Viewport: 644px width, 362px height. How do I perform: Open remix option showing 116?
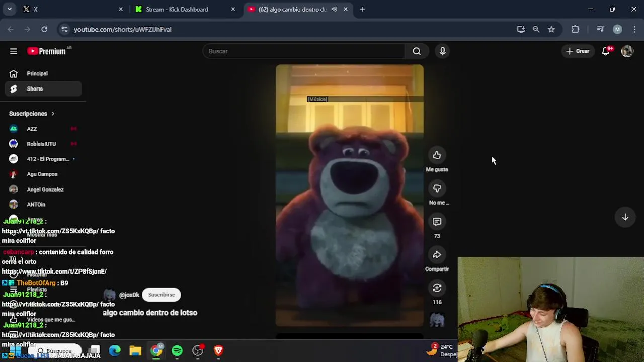[x=437, y=288]
